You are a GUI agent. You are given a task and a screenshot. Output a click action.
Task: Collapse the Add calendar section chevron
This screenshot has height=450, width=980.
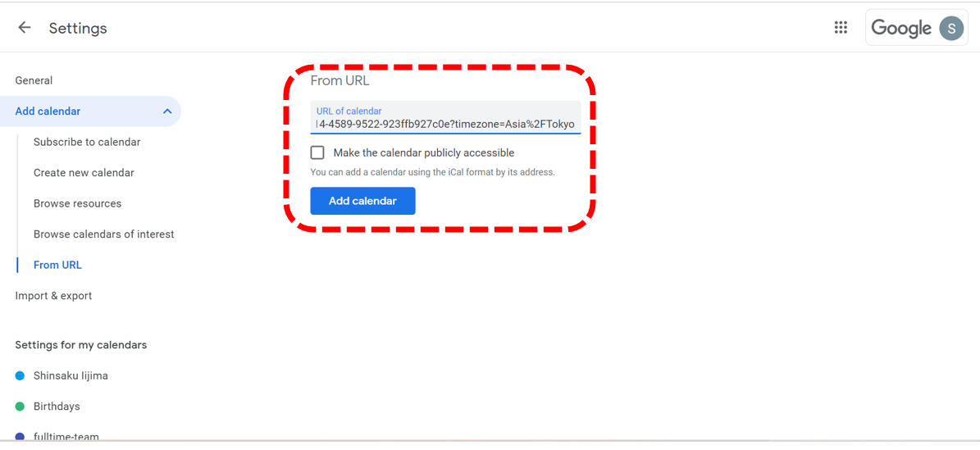(x=167, y=111)
